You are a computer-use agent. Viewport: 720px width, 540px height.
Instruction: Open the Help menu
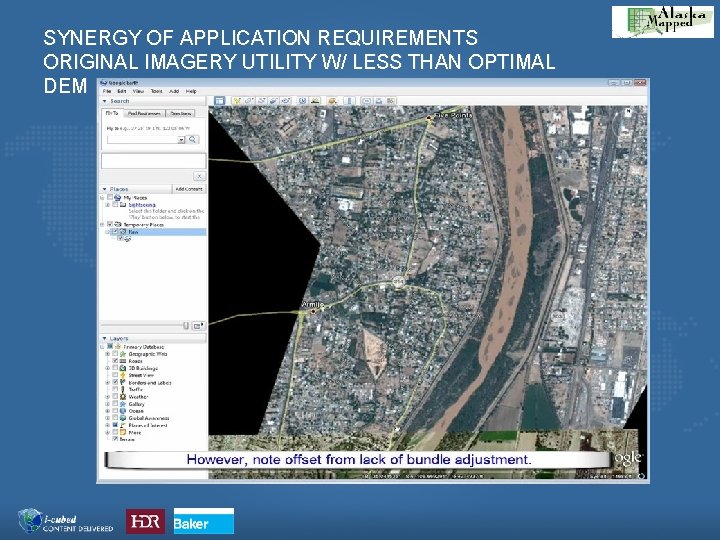click(191, 91)
